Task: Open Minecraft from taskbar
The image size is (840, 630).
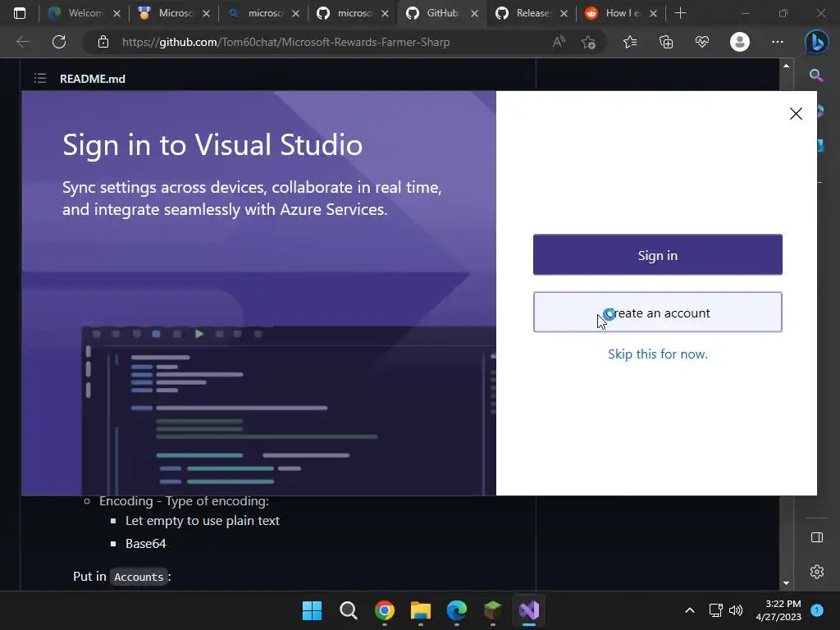Action: (x=492, y=610)
